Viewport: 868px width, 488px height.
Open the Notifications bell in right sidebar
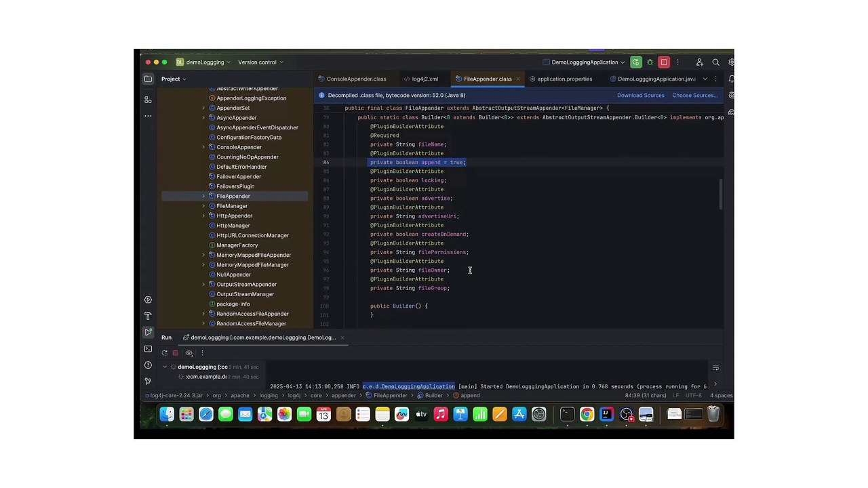(730, 79)
